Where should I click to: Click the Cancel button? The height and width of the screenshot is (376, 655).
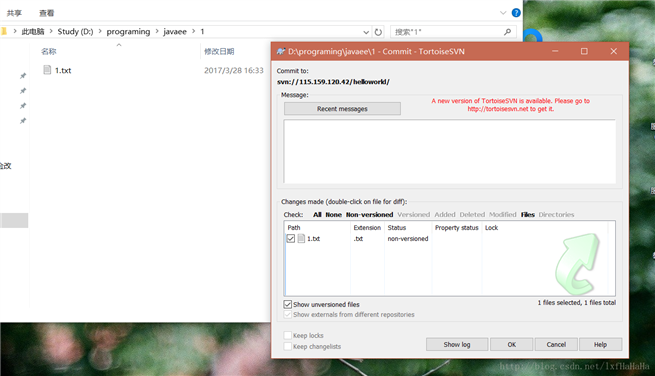[556, 344]
